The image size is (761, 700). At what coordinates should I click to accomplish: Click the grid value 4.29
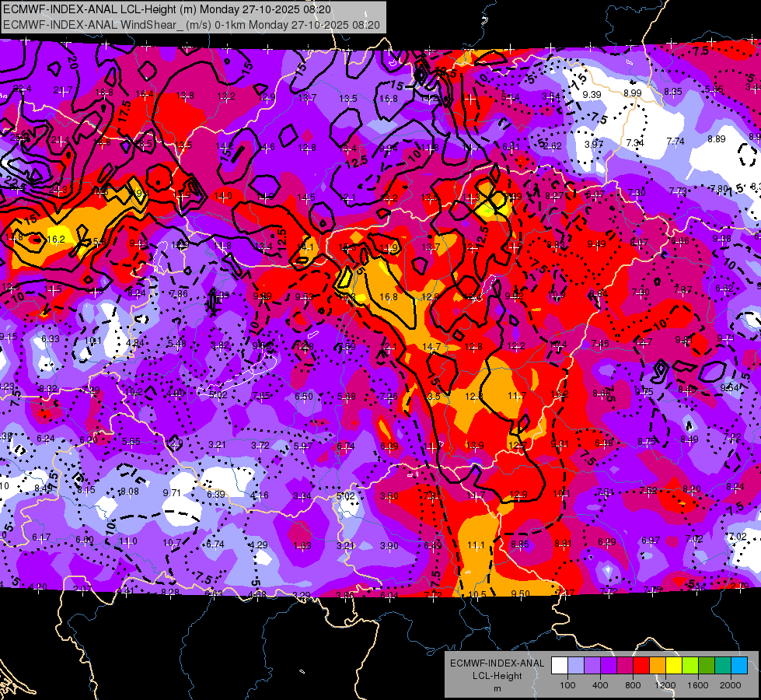coord(259,545)
